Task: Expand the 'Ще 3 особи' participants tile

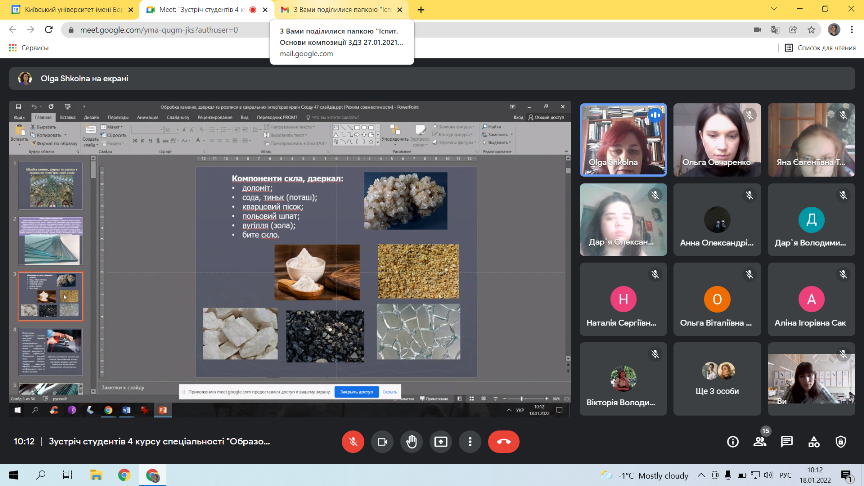Action: pos(715,380)
